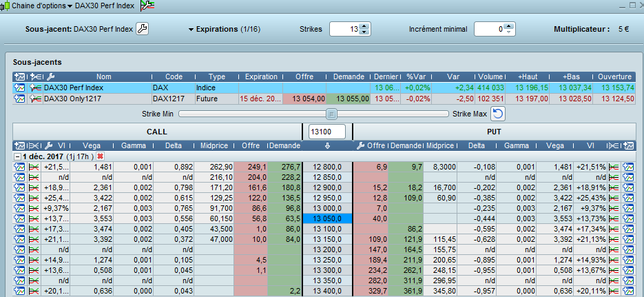The image size is (644, 297).
Task: Select the highlighted 13 050,0 strike cell
Action: click(327, 218)
